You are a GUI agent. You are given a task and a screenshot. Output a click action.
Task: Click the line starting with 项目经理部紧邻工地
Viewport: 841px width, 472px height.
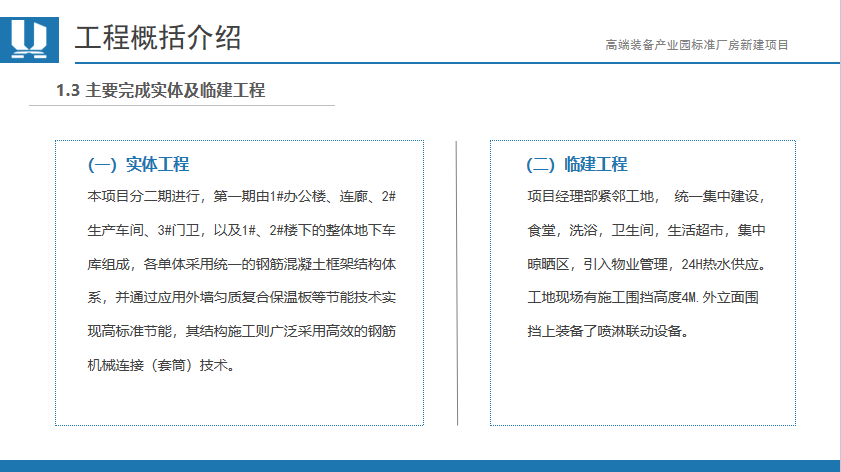coord(645,196)
